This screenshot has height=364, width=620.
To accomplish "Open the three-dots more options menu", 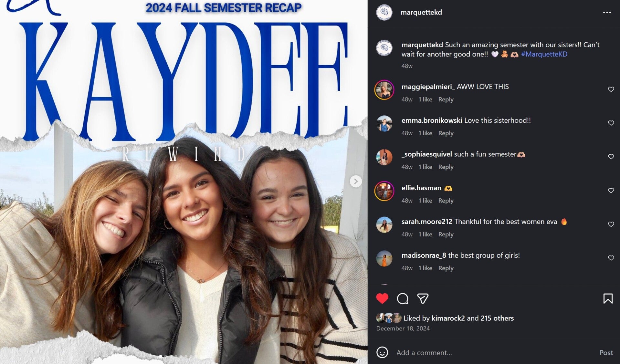I will click(607, 12).
